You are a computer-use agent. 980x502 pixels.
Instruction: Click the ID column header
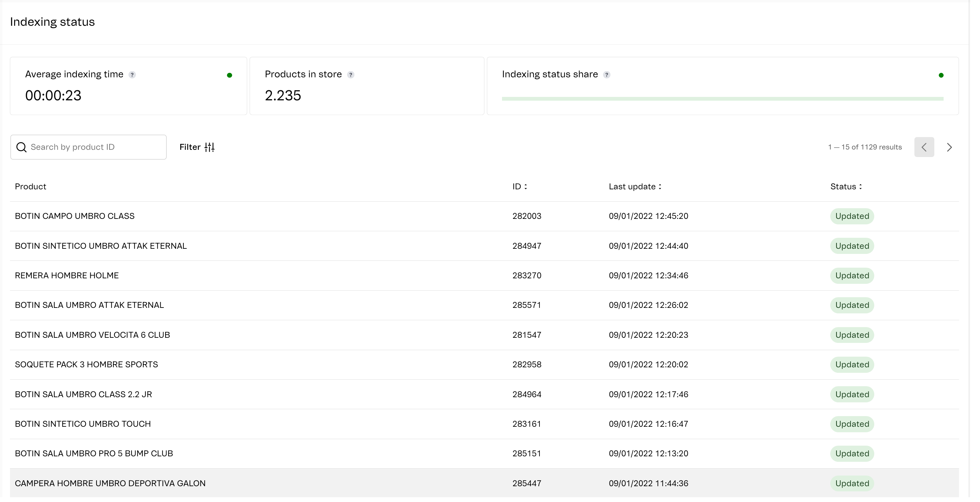tap(517, 187)
